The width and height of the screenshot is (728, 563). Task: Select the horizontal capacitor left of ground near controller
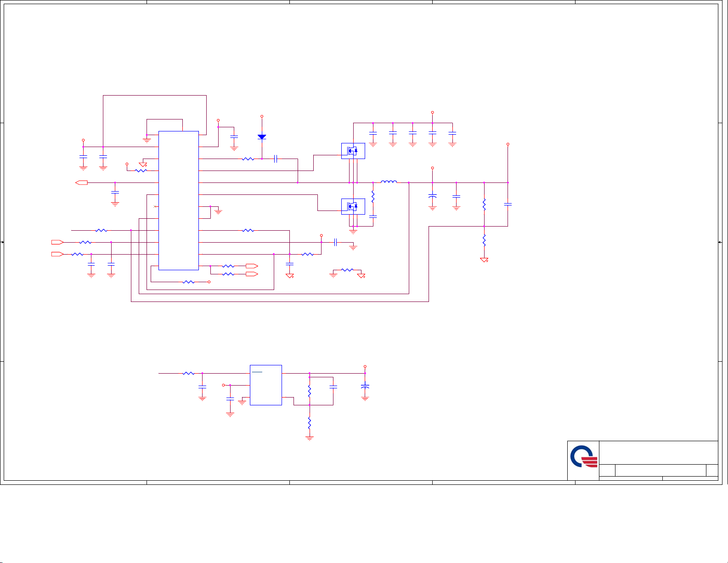[x=336, y=242]
